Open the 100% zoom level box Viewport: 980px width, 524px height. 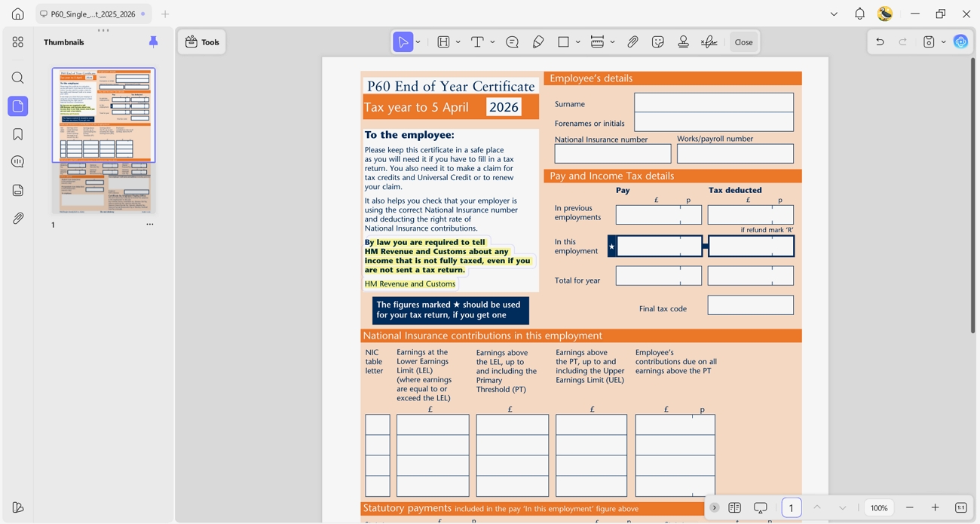click(x=879, y=507)
